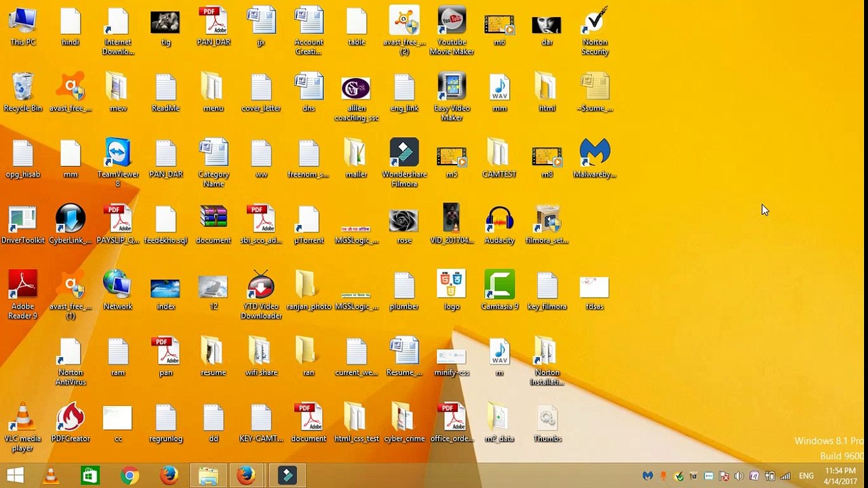Open the wireless network signal tray icon
Image resolution: width=868 pixels, height=488 pixels.
pyautogui.click(x=785, y=476)
